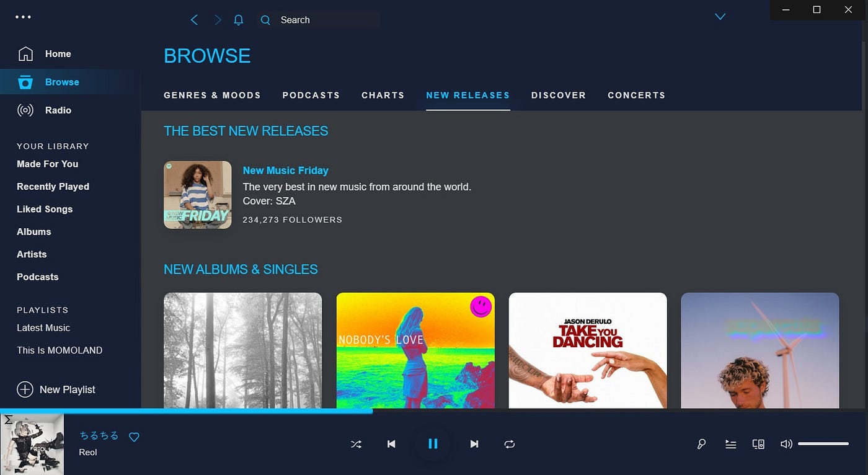Click the Browse sidebar icon
Image resolution: width=868 pixels, height=475 pixels.
[x=25, y=82]
